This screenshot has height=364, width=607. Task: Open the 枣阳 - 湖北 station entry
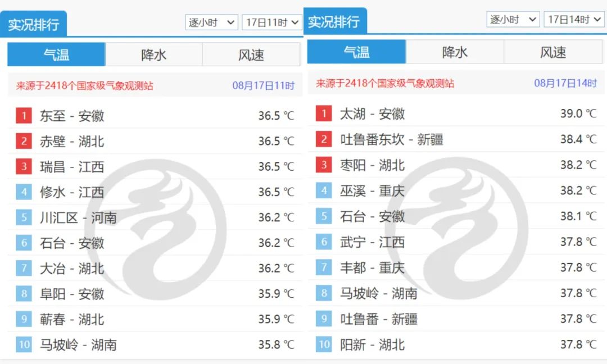372,165
